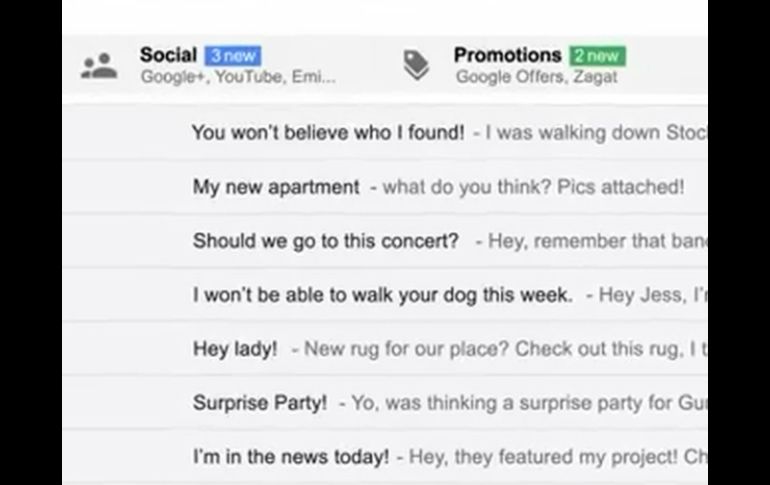Open "I'm in the news today!" email
Screen dimensions: 770x485
click(291, 457)
